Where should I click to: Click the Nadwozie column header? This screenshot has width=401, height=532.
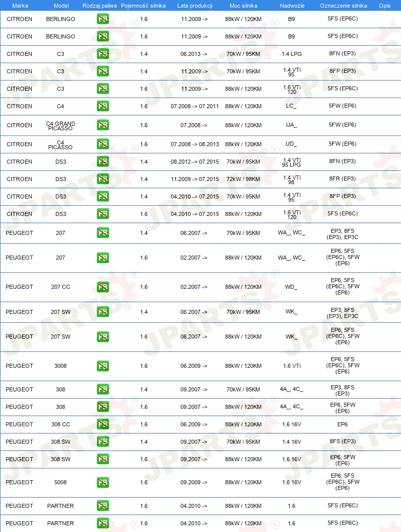coord(292,6)
